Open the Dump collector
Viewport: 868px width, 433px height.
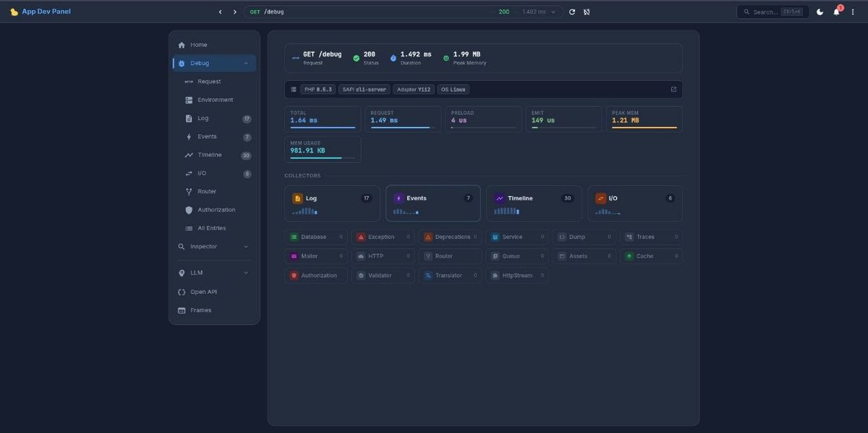point(584,237)
